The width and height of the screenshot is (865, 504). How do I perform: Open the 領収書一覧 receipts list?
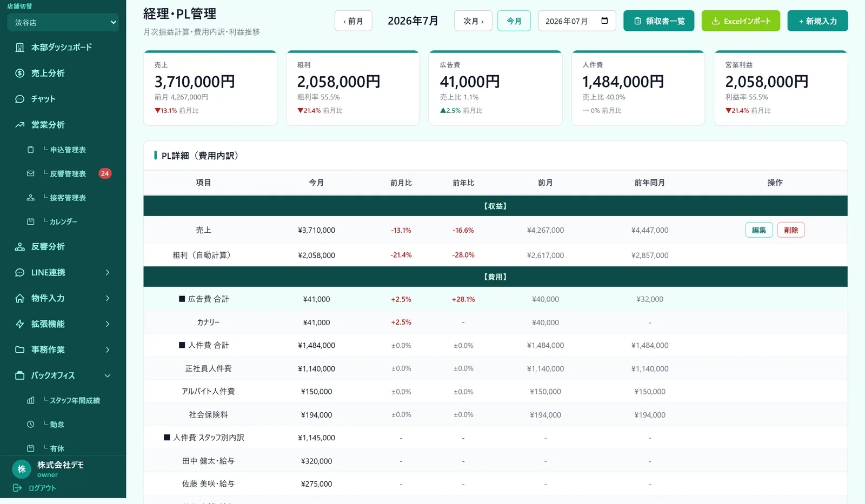(x=658, y=21)
